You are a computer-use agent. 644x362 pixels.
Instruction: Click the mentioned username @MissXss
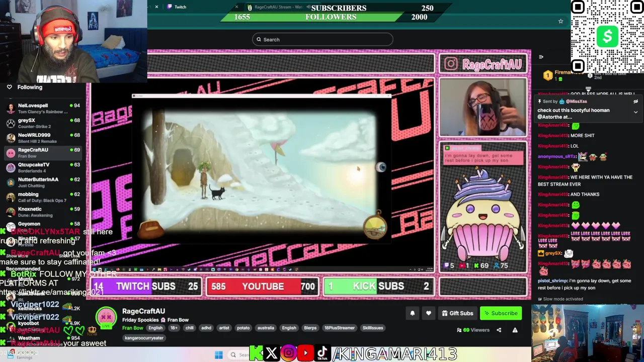pyautogui.click(x=577, y=102)
